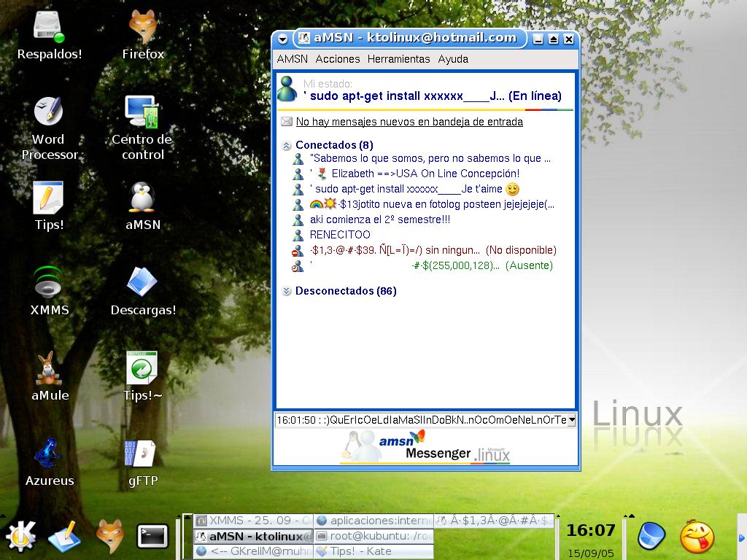Viewport: 747px width, 560px height.
Task: Select contact named RENECITOO
Action: click(x=340, y=235)
